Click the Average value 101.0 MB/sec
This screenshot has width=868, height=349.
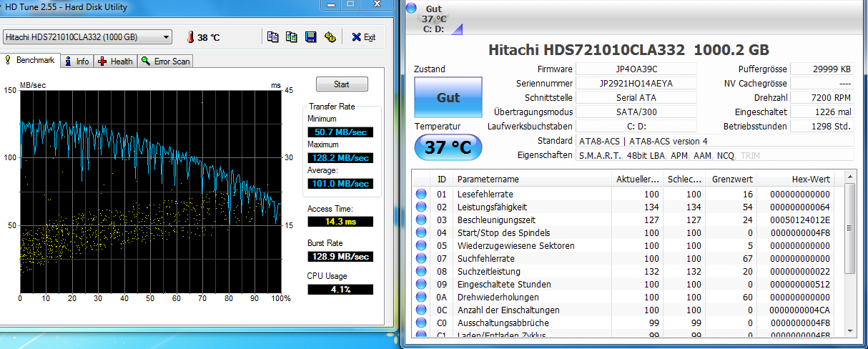[x=340, y=184]
